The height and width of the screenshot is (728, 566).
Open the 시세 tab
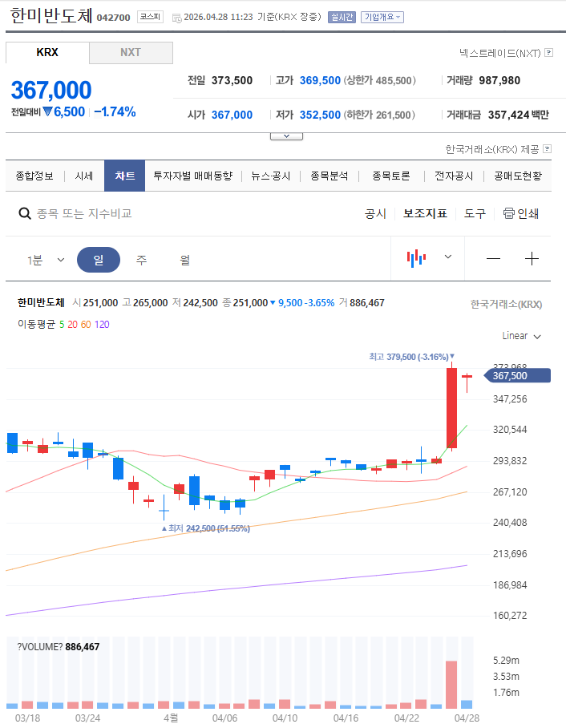pyautogui.click(x=84, y=176)
